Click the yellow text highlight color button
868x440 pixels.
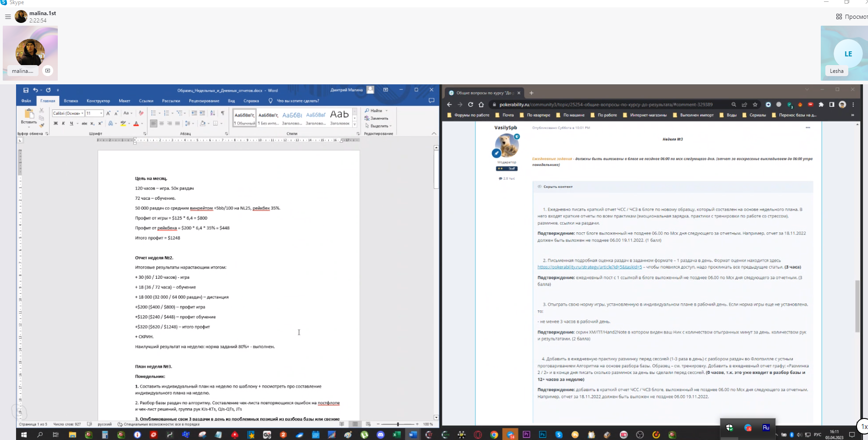tap(122, 123)
